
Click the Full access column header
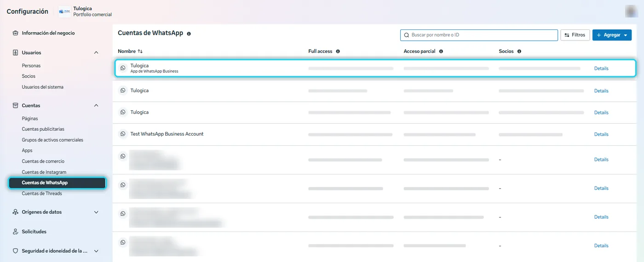point(320,51)
